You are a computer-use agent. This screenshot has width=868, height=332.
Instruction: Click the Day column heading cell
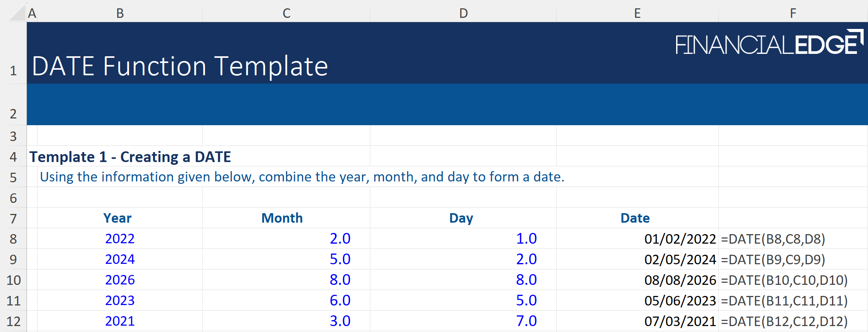click(x=461, y=218)
